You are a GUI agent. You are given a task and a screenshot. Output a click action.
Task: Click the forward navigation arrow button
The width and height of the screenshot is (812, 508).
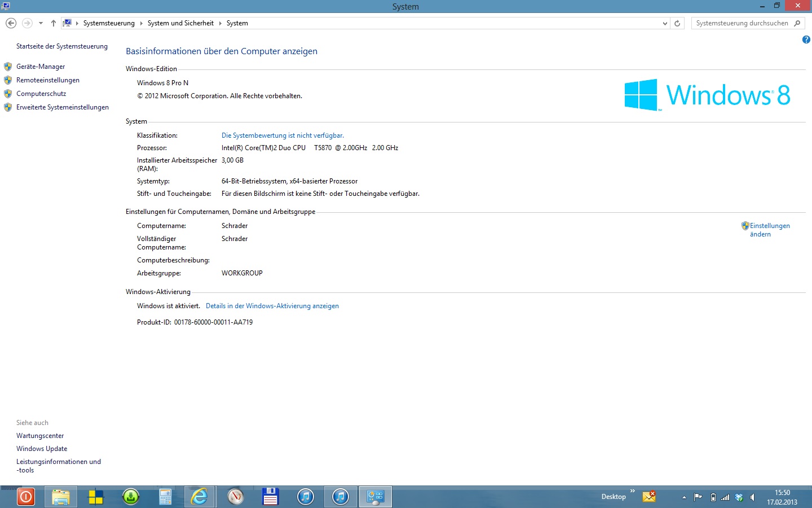(x=27, y=23)
